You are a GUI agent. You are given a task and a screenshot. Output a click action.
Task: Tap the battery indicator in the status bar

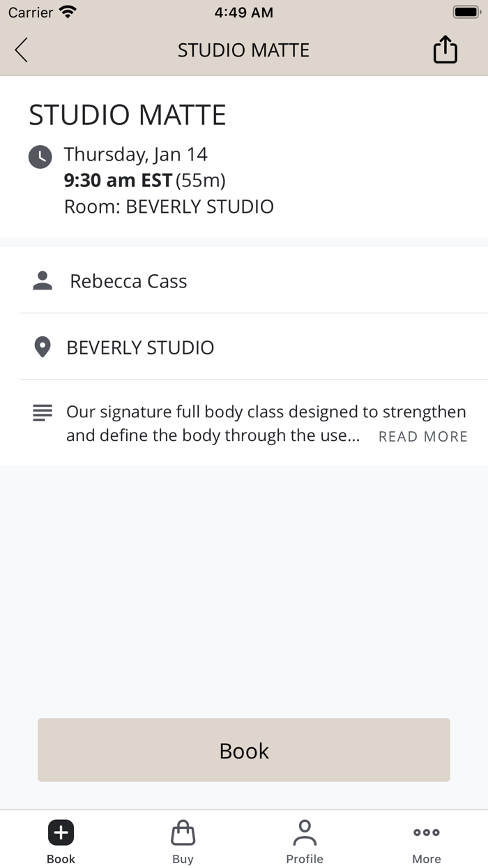point(466,11)
